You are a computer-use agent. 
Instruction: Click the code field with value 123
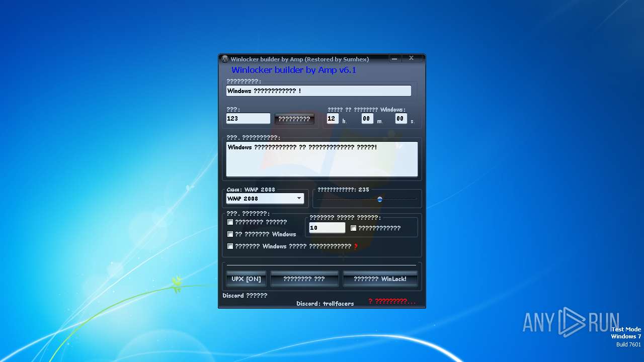[x=248, y=119]
